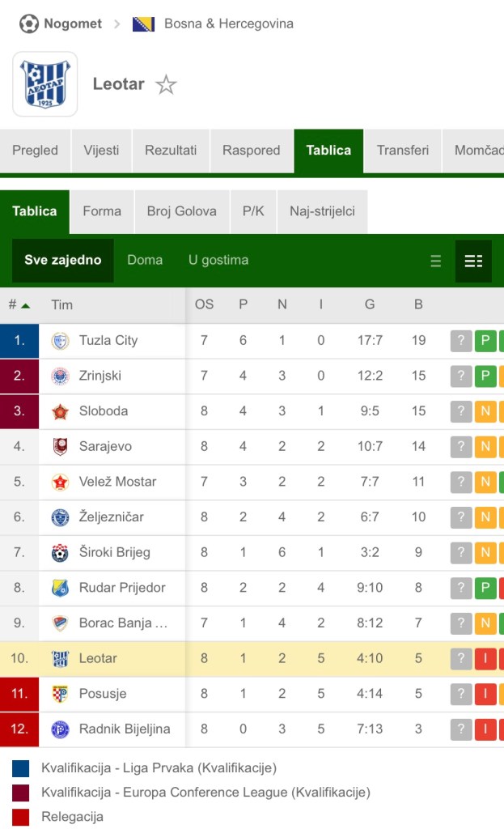Viewport: 504px width, 829px height.
Task: Click the Sarajevo team badge
Action: 61,446
